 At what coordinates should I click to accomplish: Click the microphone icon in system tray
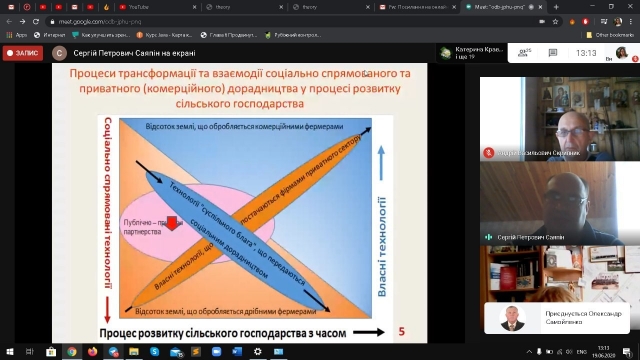[x=539, y=351]
